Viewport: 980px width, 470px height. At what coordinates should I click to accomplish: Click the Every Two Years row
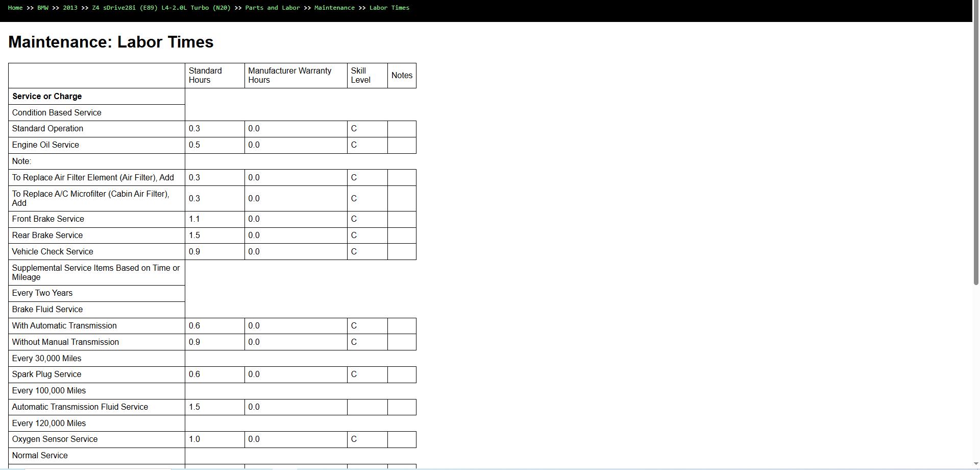tap(96, 293)
